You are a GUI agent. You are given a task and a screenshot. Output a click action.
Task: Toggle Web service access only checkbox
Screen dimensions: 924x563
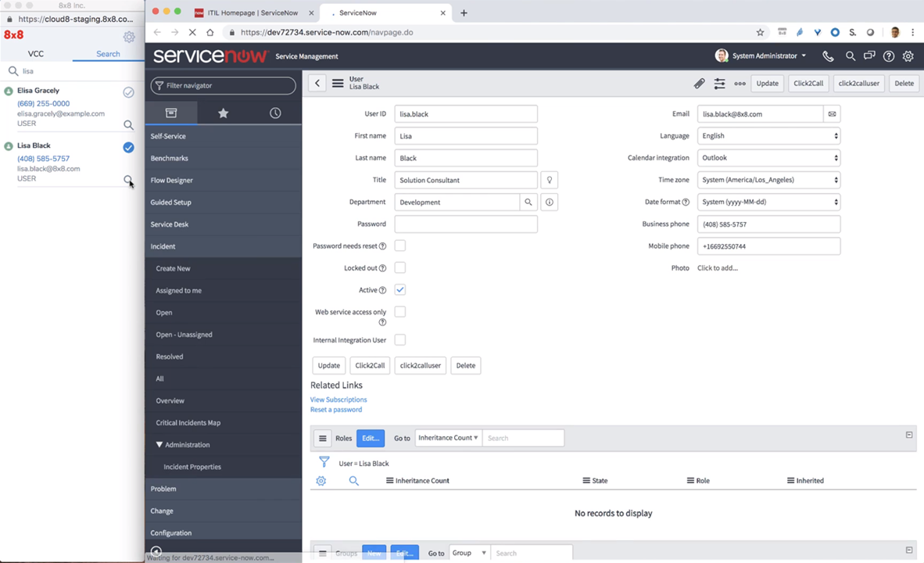[x=400, y=312]
